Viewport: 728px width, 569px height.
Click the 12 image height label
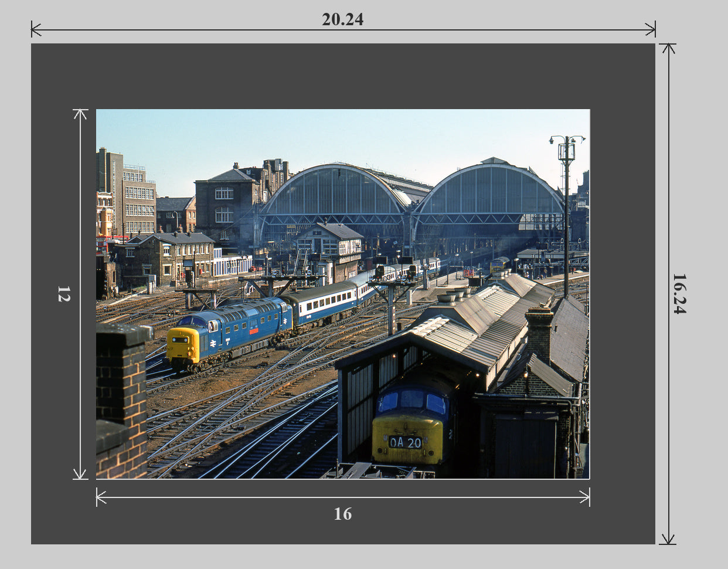(x=64, y=294)
